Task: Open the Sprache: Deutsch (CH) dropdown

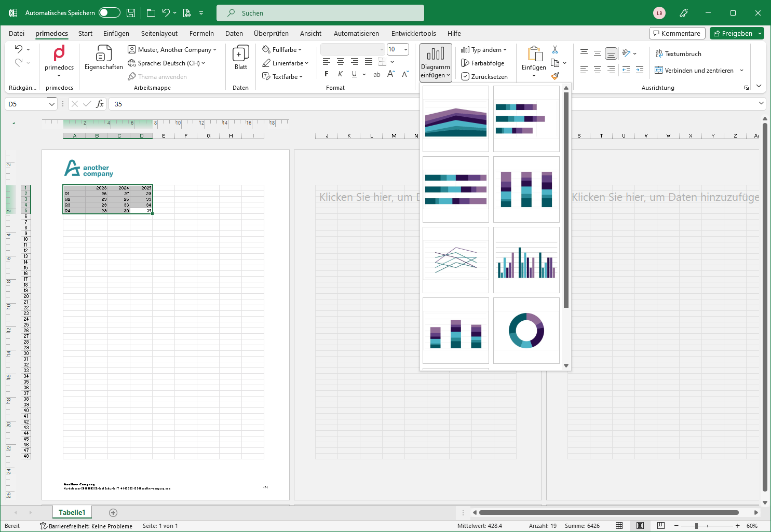Action: 167,63
